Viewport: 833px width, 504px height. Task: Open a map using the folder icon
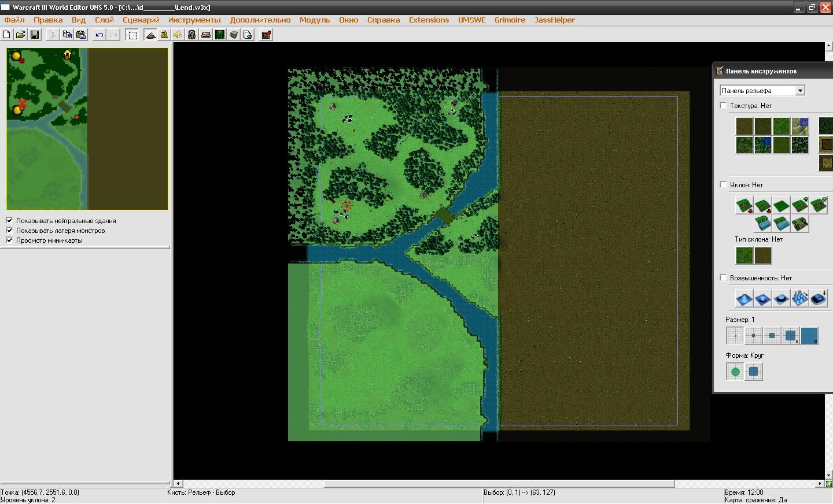coord(21,35)
